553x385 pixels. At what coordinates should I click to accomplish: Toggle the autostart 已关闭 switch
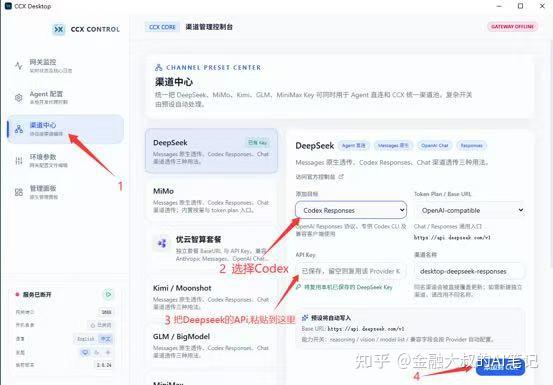click(101, 325)
